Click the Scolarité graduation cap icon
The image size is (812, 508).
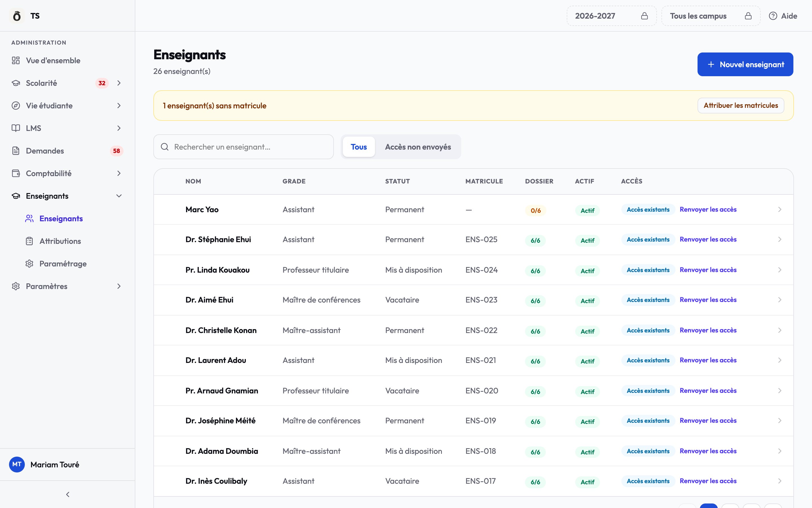[x=16, y=83]
